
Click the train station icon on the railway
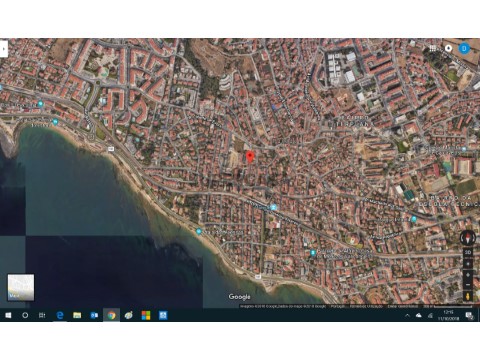[274, 207]
